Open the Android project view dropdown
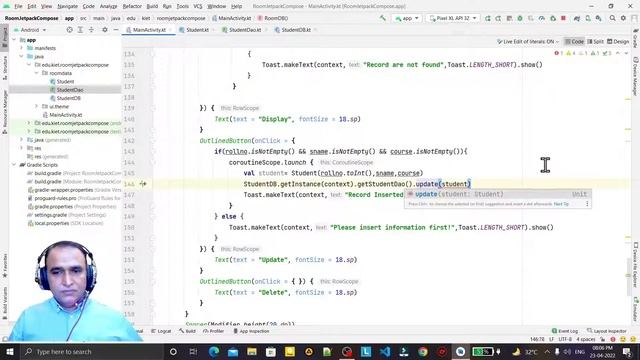The width and height of the screenshot is (640, 360). [30, 30]
